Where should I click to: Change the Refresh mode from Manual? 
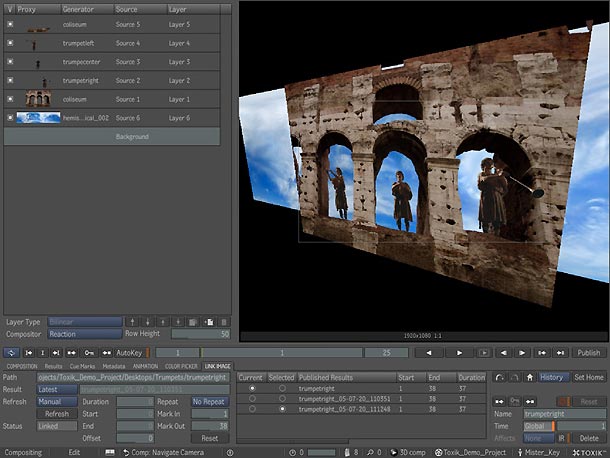57,401
